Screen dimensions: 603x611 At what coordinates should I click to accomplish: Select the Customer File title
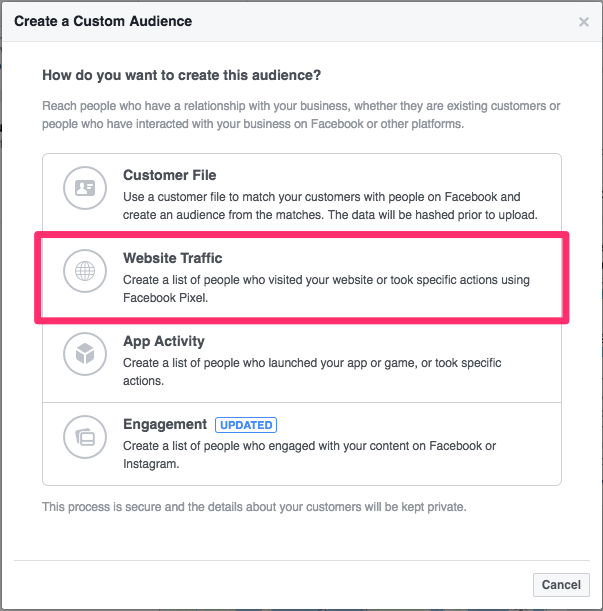point(169,175)
